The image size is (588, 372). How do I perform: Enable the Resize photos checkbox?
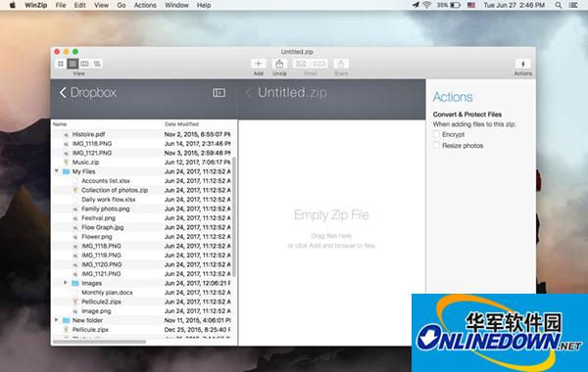coord(436,145)
